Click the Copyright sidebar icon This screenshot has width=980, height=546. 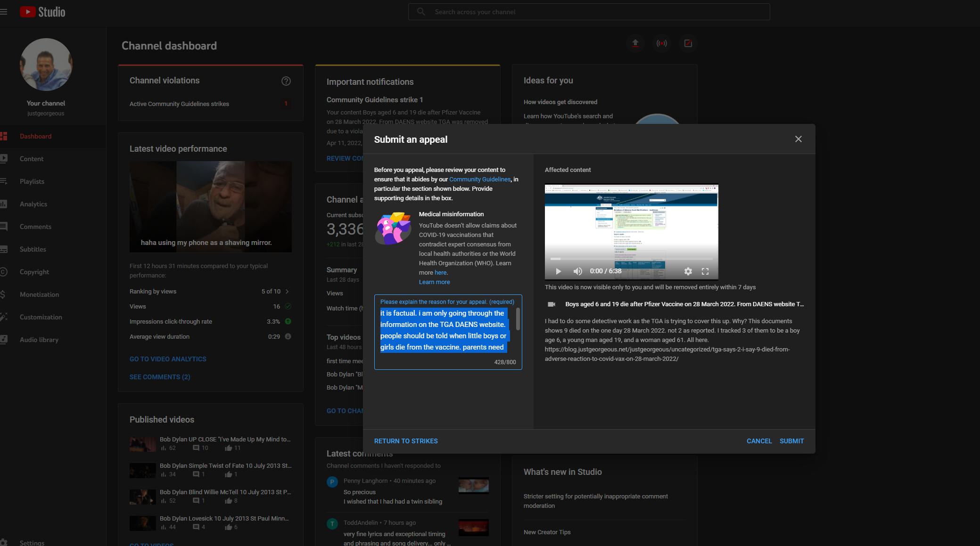4,272
